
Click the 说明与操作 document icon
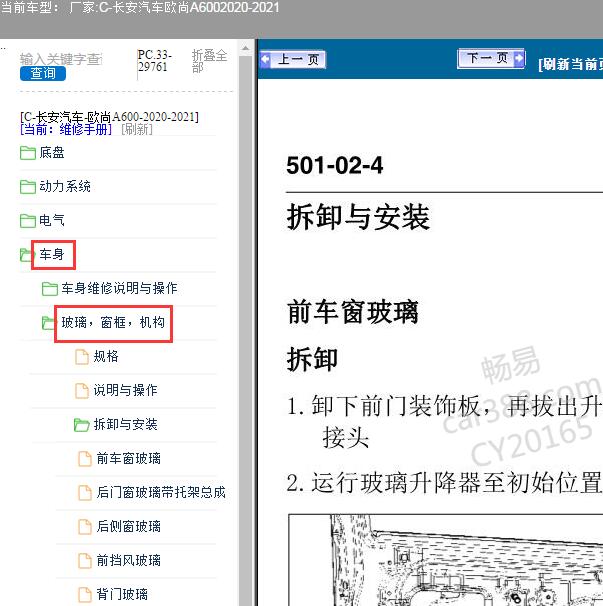pyautogui.click(x=82, y=390)
